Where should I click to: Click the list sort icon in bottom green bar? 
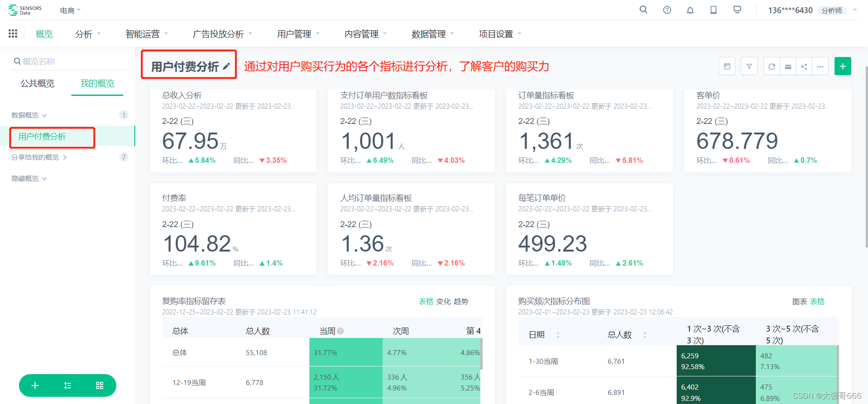point(67,385)
